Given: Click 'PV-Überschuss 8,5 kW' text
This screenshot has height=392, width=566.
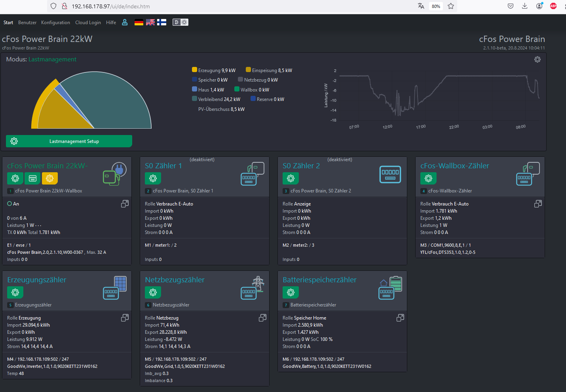Looking at the screenshot, I should 221,109.
